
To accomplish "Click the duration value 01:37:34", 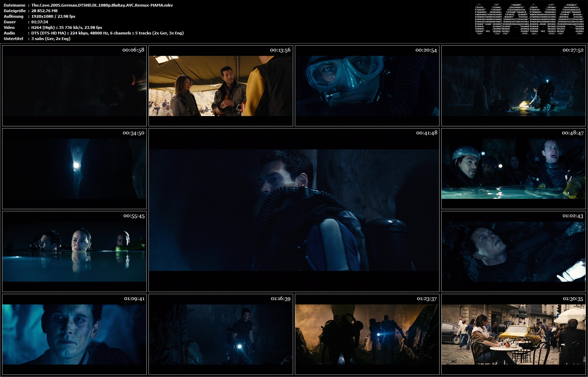I will (40, 22).
